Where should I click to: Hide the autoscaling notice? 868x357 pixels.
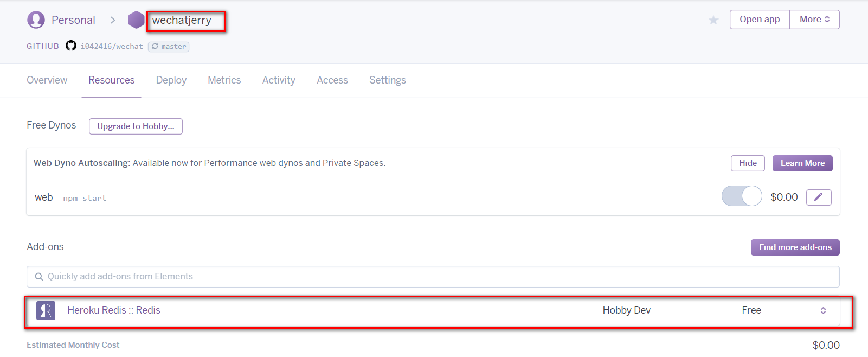[x=748, y=163]
